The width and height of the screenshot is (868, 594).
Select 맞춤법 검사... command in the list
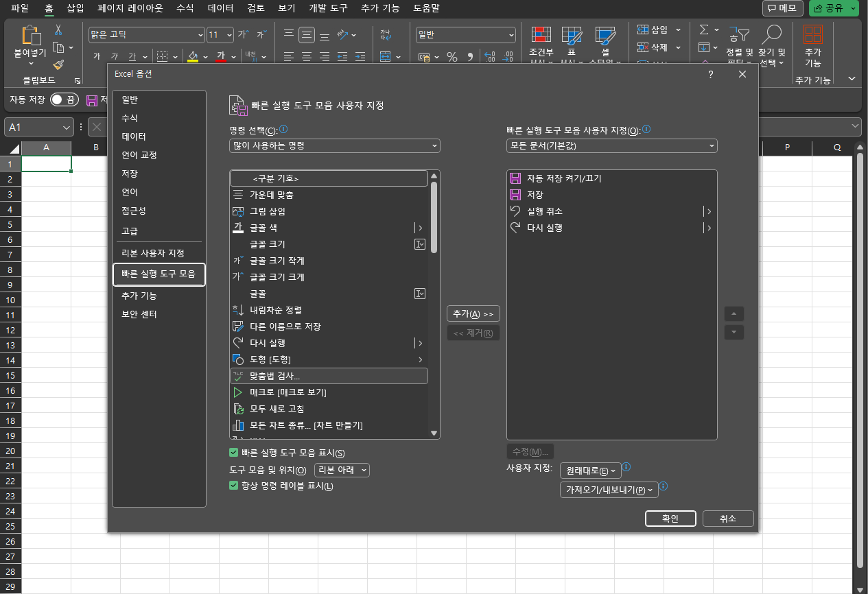[329, 376]
